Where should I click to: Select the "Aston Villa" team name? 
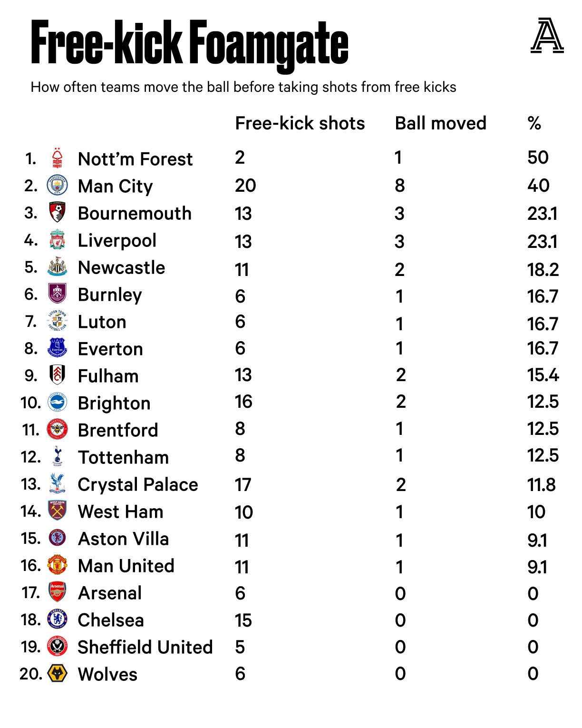123,539
